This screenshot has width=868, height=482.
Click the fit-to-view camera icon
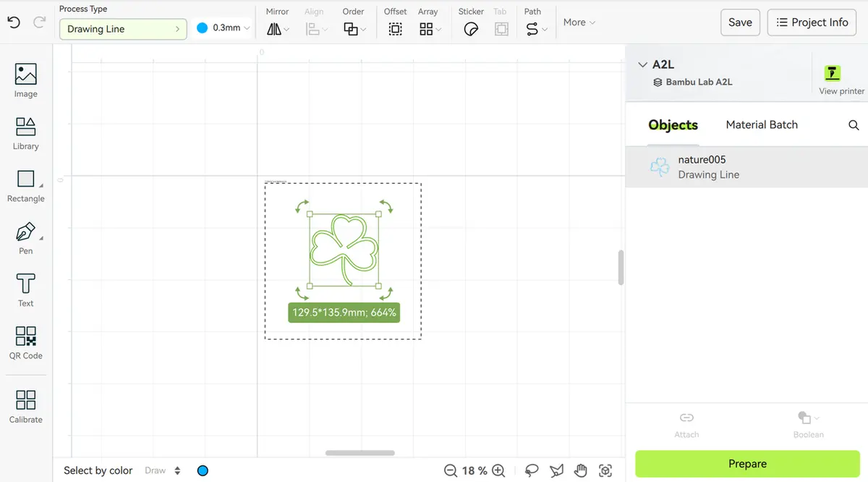[x=605, y=470]
